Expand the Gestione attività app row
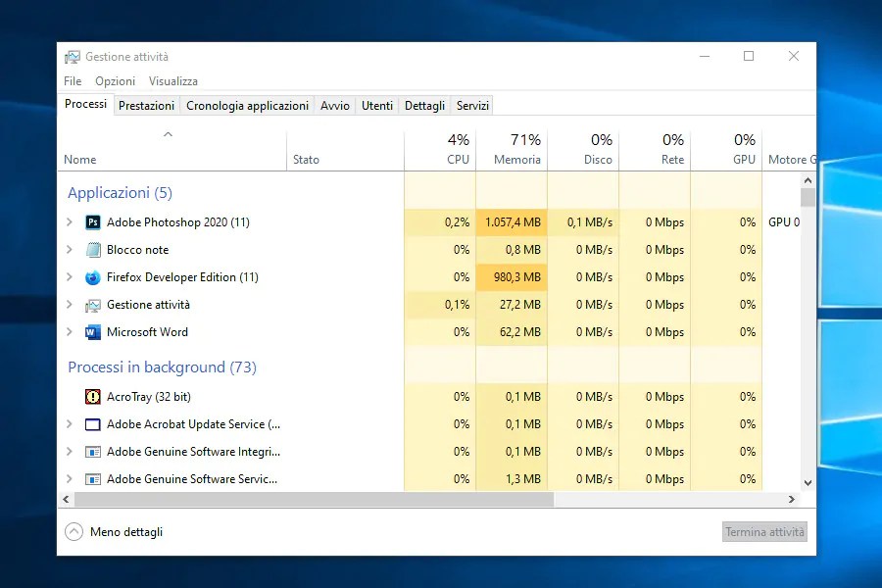Screen dimensions: 882x588 [70, 305]
